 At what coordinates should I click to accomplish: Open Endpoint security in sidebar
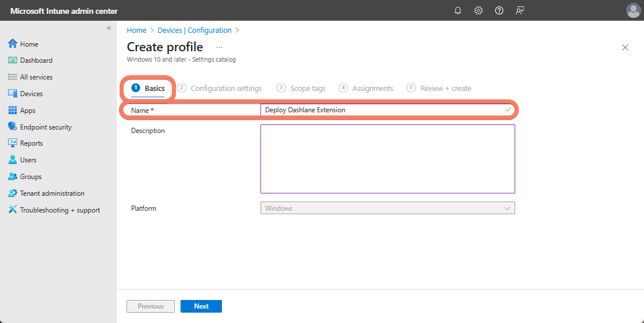click(45, 127)
